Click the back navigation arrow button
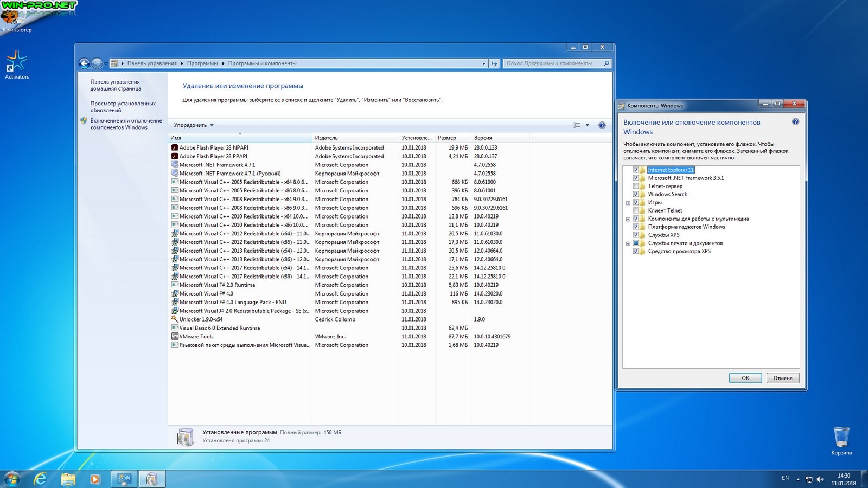This screenshot has width=868, height=488. [x=84, y=63]
